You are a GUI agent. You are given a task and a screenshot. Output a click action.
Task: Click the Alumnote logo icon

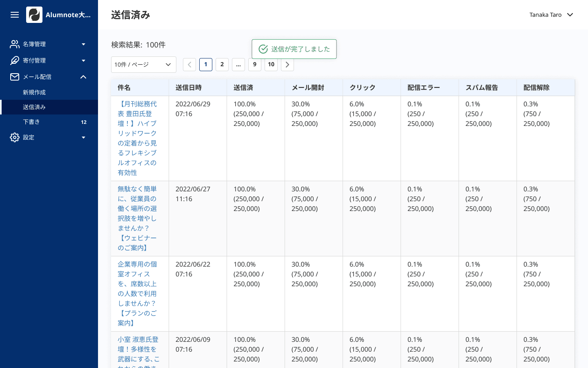pyautogui.click(x=34, y=15)
